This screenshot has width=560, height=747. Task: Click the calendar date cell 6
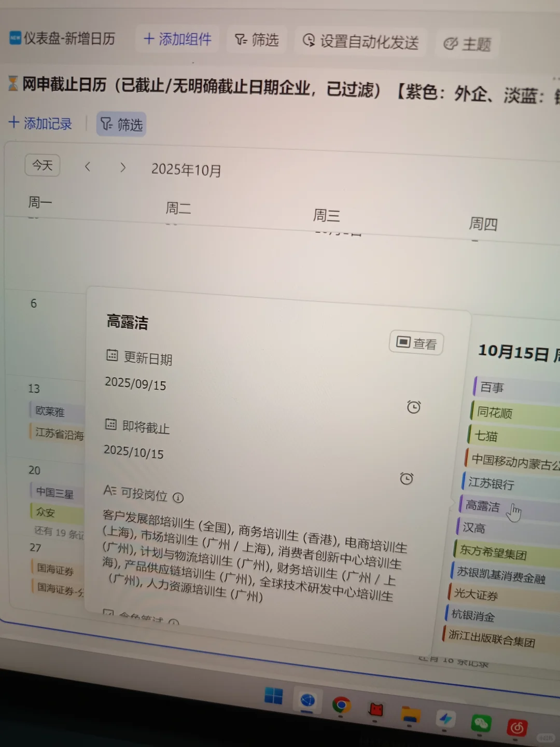tap(34, 303)
